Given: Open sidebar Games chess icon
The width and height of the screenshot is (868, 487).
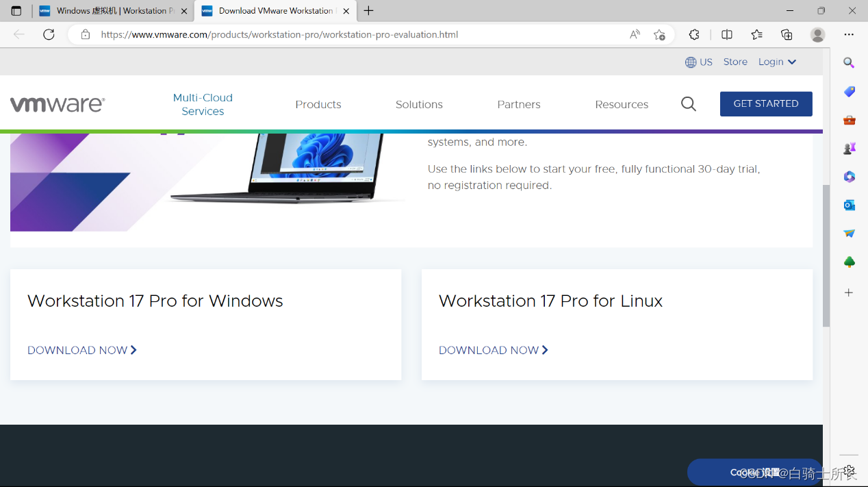Looking at the screenshot, I should (849, 148).
